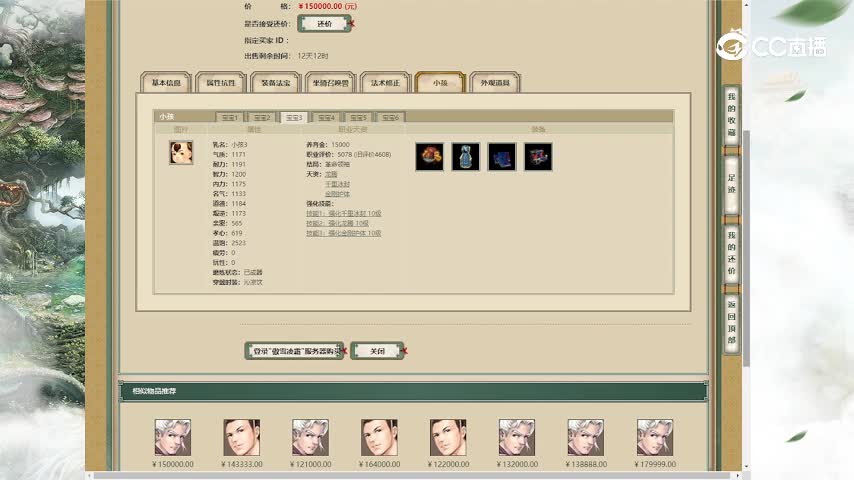Click the 登录"傲雪凌霜"服务器购买 button
The width and height of the screenshot is (854, 480).
pos(295,351)
